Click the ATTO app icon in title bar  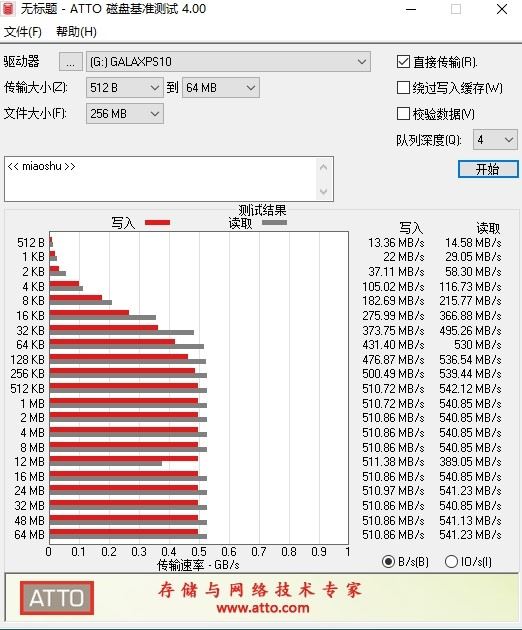click(8, 9)
